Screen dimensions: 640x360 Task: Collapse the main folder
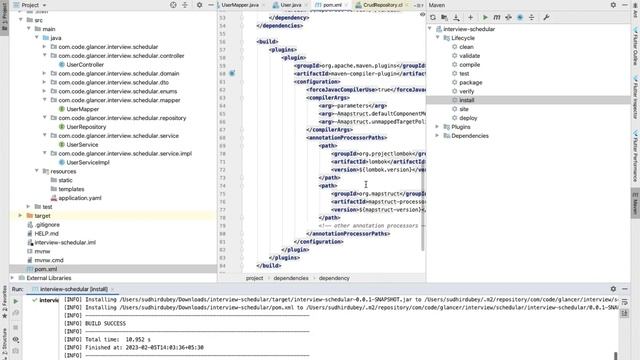(29, 29)
